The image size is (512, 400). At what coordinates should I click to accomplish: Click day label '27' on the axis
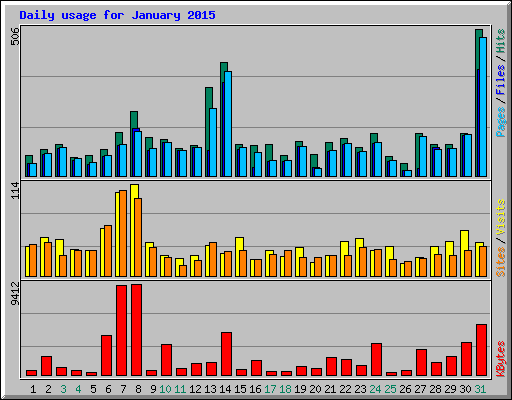click(x=420, y=389)
